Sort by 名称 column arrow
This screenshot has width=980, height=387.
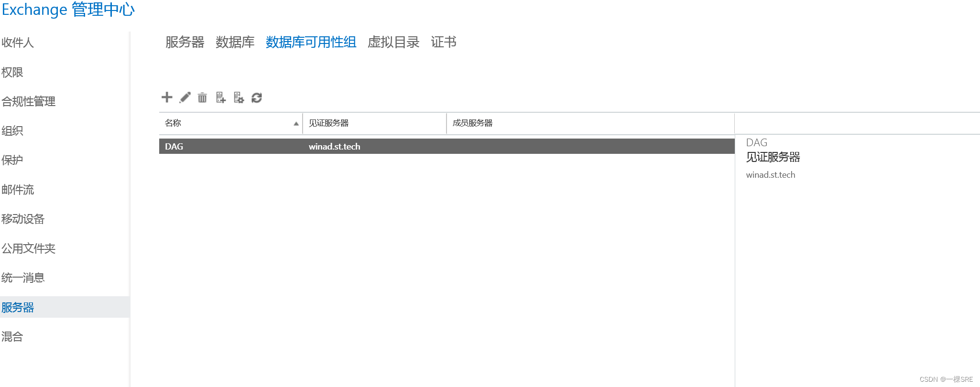296,123
